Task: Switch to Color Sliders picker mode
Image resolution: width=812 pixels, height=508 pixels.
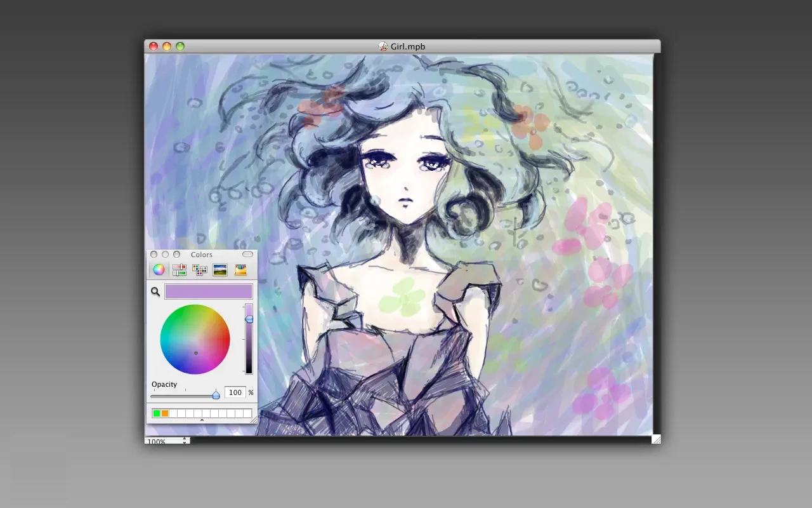Action: pos(180,270)
